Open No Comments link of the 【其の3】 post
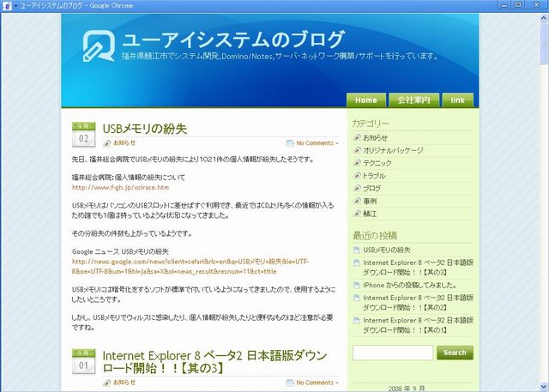549x392 pixels. [317, 383]
